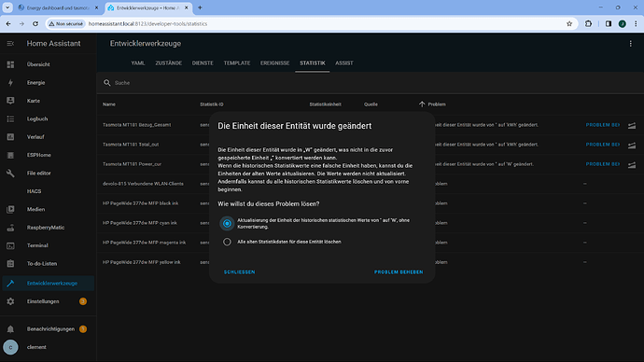
Task: Open the RaspberryMatic sidebar icon
Action: pyautogui.click(x=10, y=228)
